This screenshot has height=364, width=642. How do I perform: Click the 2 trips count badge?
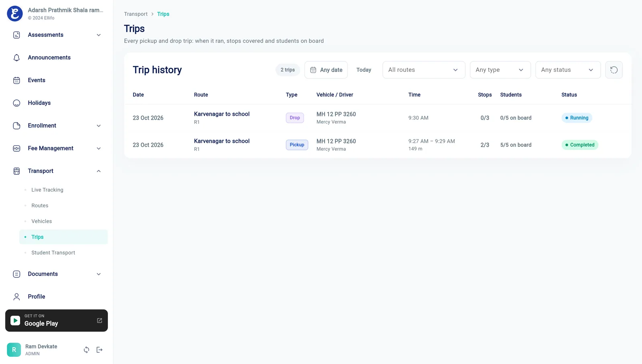pos(288,70)
